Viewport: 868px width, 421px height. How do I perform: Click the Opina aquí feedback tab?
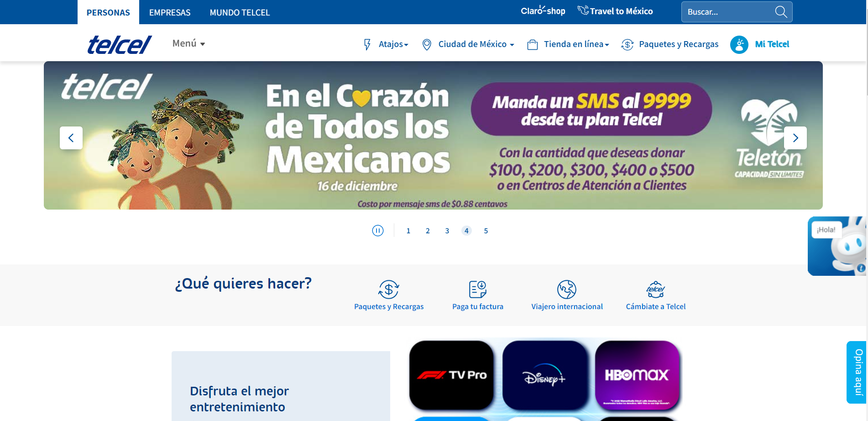[x=857, y=372]
